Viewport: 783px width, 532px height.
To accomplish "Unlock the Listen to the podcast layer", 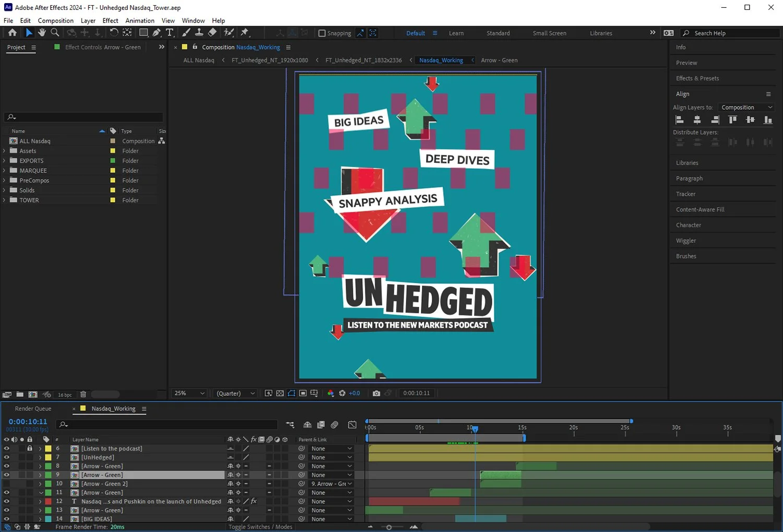I will click(x=30, y=448).
